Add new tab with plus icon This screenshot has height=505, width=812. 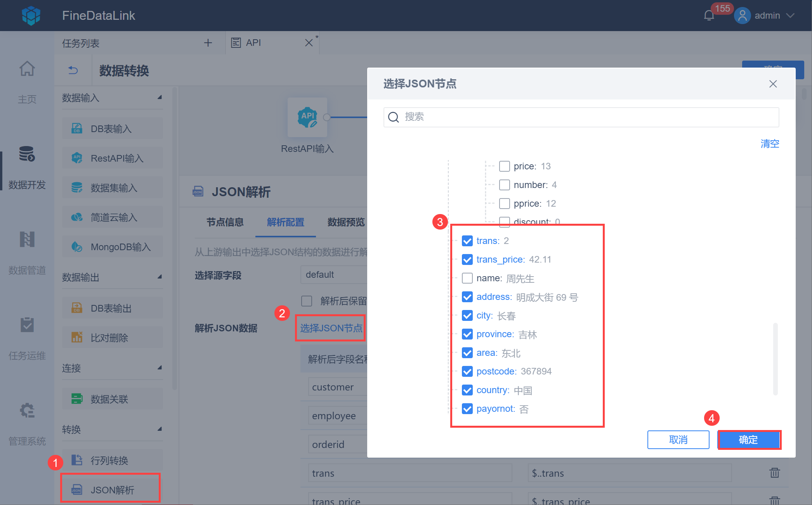208,43
